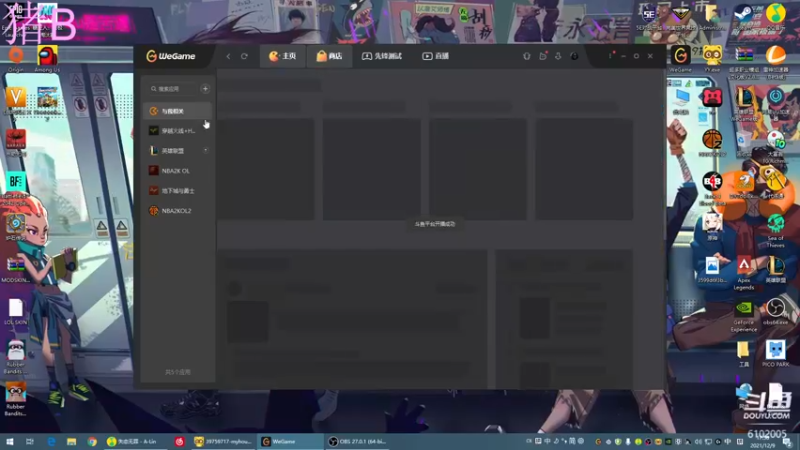Viewport: 800px width, 450px height.
Task: Switch to the WeGame taskbar button
Action: (290, 442)
